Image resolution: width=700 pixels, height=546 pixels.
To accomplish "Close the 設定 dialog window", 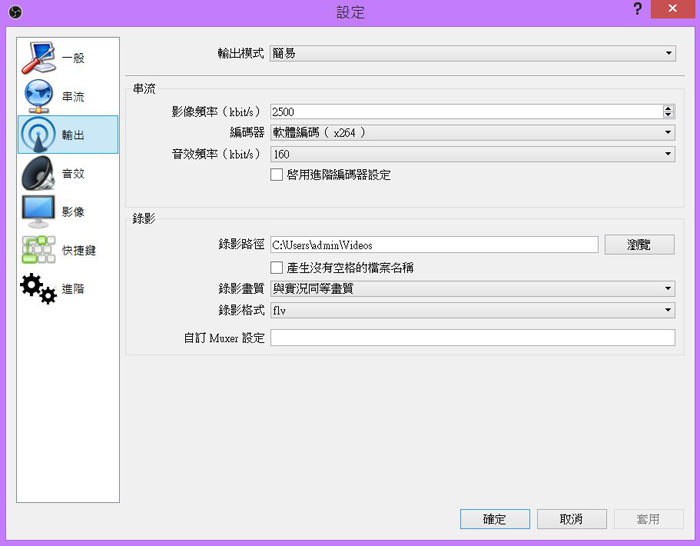I will 673,9.
